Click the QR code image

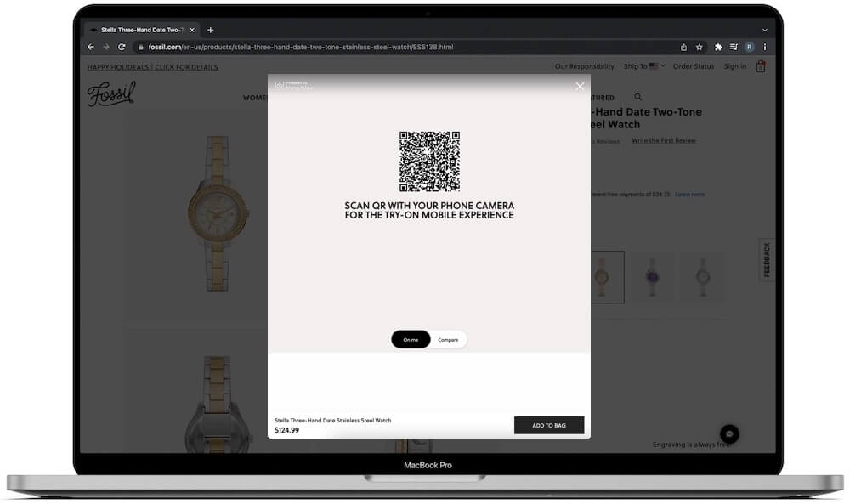[429, 161]
